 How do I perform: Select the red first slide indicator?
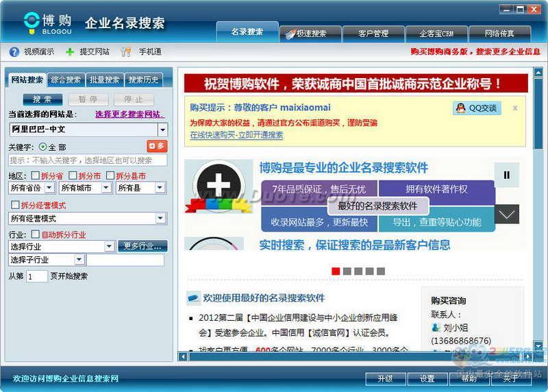(x=336, y=271)
